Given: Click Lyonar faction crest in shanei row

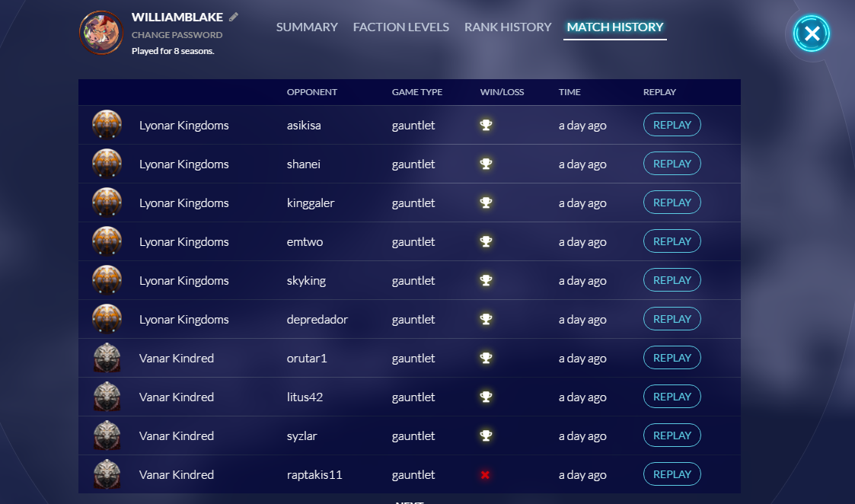Looking at the screenshot, I should pos(107,164).
